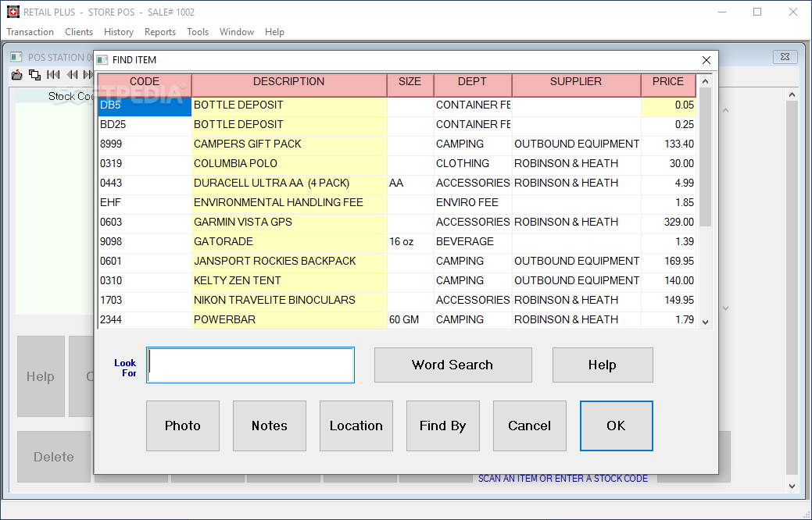
Task: Click the 16 oz size cell
Action: point(410,241)
